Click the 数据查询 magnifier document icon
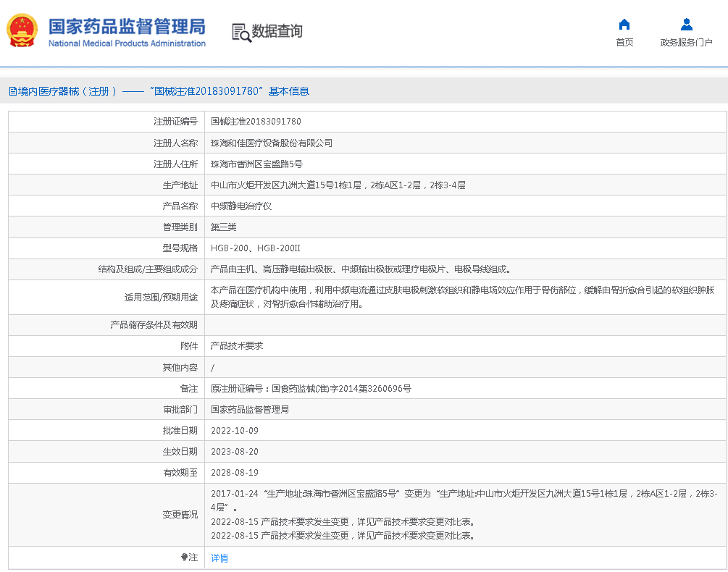The image size is (728, 572). 240,32
